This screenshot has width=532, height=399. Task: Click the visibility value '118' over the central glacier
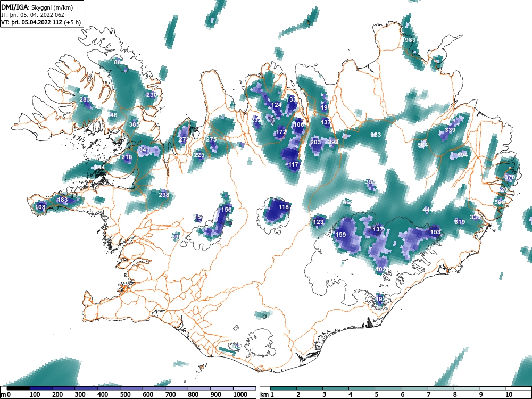point(284,207)
